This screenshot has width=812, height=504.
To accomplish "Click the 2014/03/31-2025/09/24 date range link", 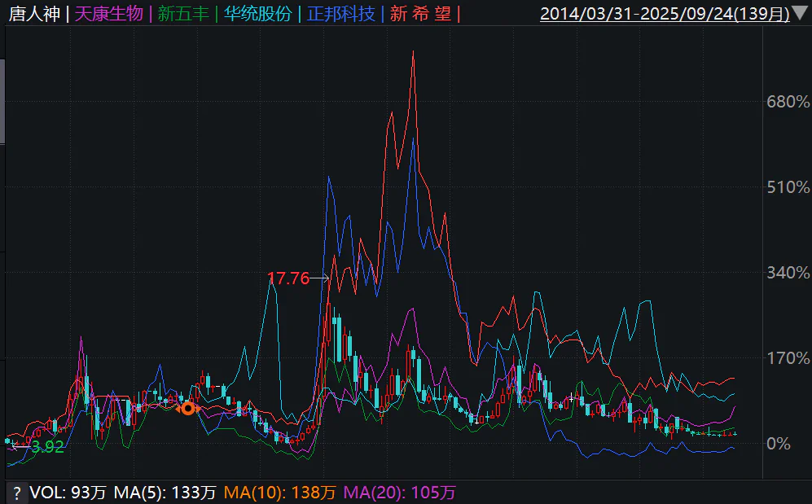I will pos(665,14).
